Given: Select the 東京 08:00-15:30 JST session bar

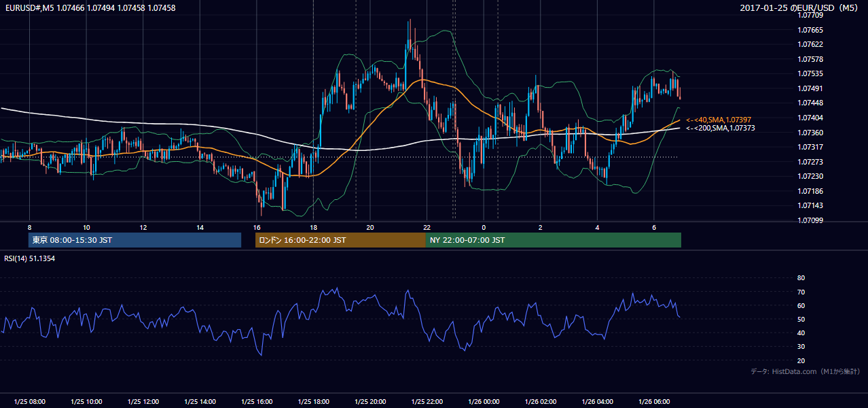Looking at the screenshot, I should click(x=134, y=240).
